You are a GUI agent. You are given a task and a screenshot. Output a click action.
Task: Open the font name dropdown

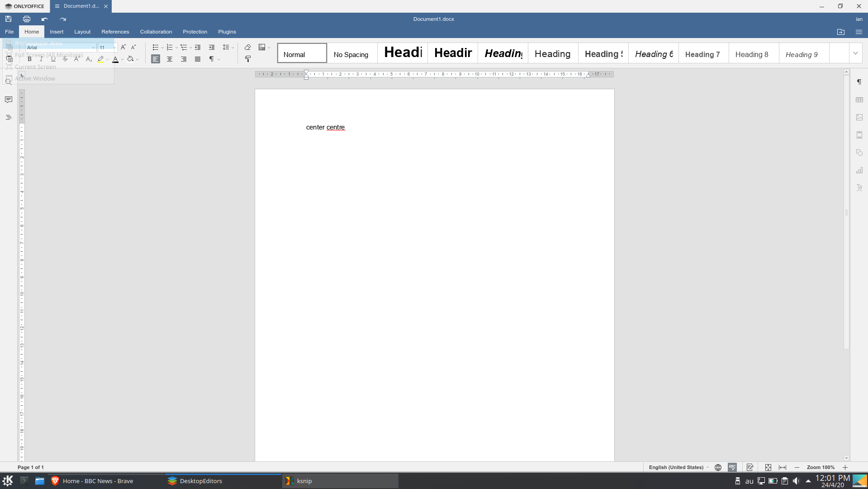coord(93,47)
